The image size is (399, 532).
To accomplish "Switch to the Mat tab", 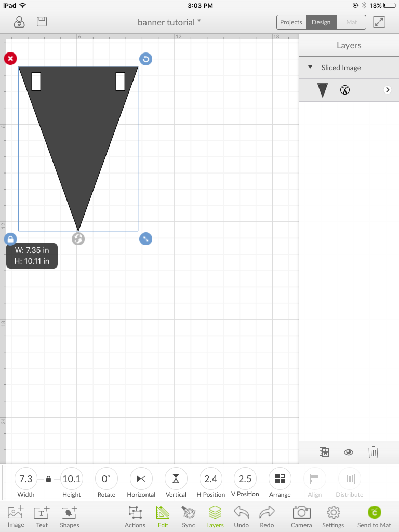I will [352, 22].
